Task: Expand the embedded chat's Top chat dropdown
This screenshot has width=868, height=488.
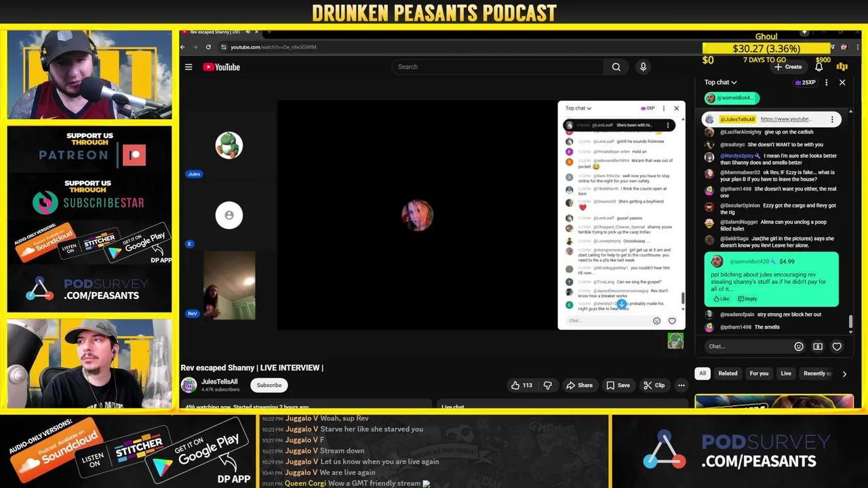Action: coord(578,108)
